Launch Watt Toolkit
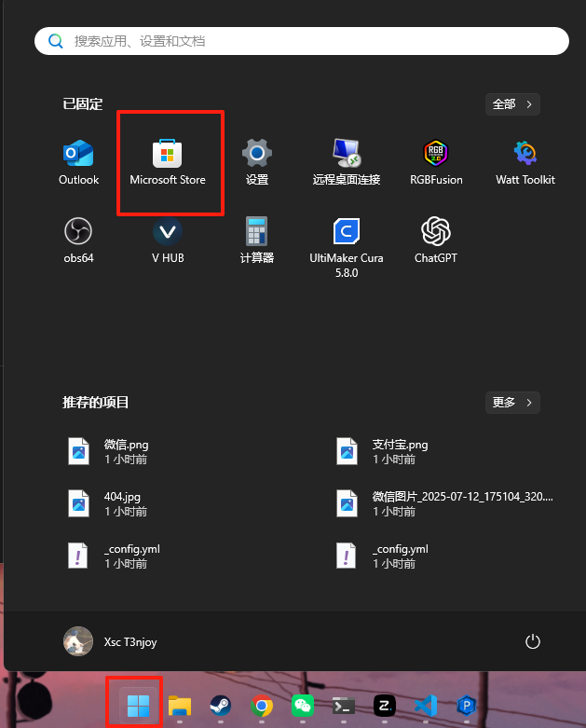Viewport: 586px width, 728px height. 525,161
